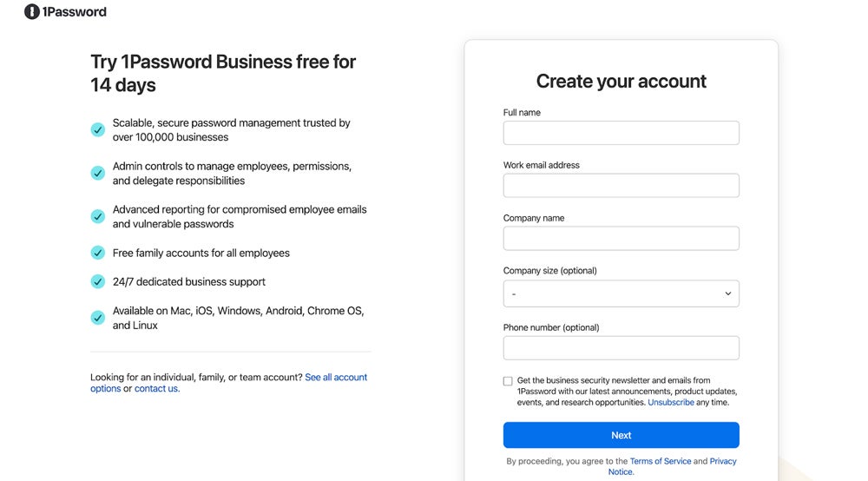Click checkmark icon beside Admin controls feature

pyautogui.click(x=98, y=173)
